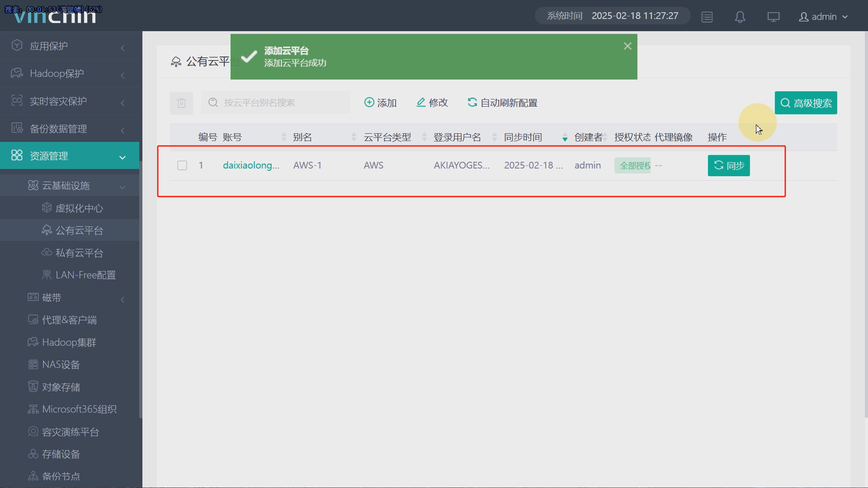Check the checkbox for row 1

pyautogui.click(x=182, y=165)
